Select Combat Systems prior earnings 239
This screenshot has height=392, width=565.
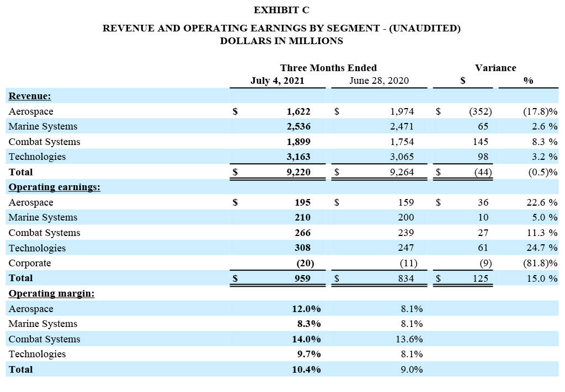pyautogui.click(x=406, y=233)
